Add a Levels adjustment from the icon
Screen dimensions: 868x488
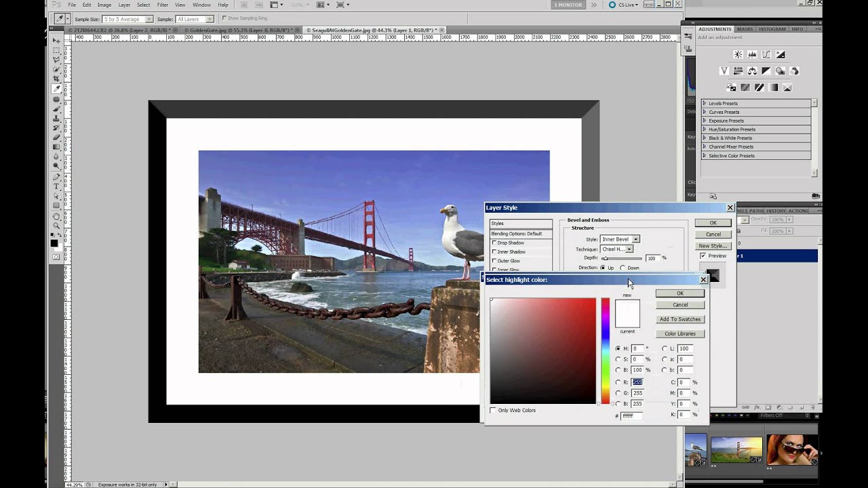coord(752,55)
